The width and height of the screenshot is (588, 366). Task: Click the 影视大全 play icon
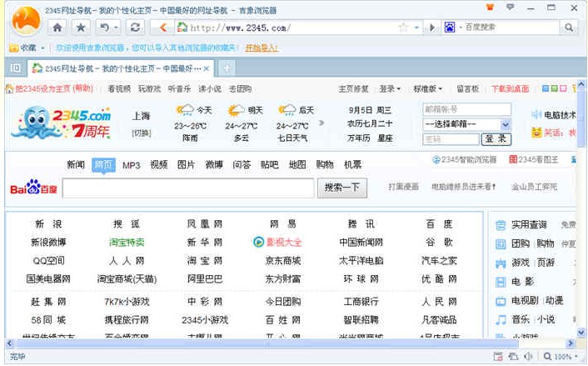(258, 242)
